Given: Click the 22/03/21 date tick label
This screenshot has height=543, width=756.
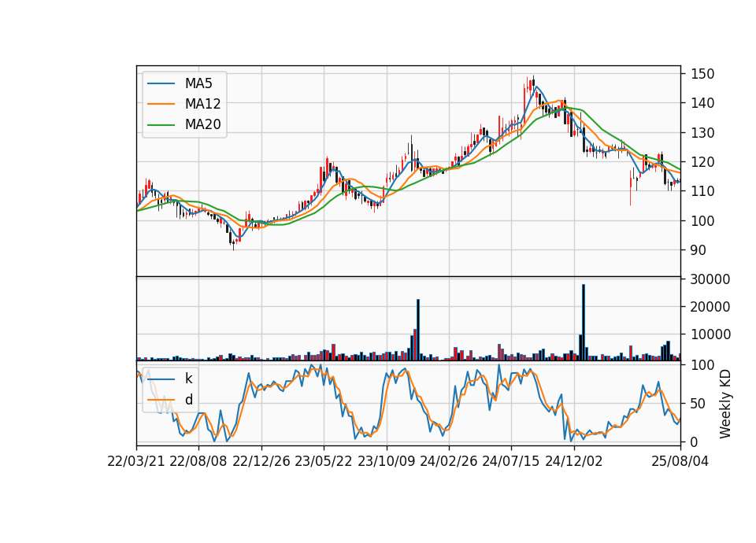Looking at the screenshot, I should click(x=136, y=461).
